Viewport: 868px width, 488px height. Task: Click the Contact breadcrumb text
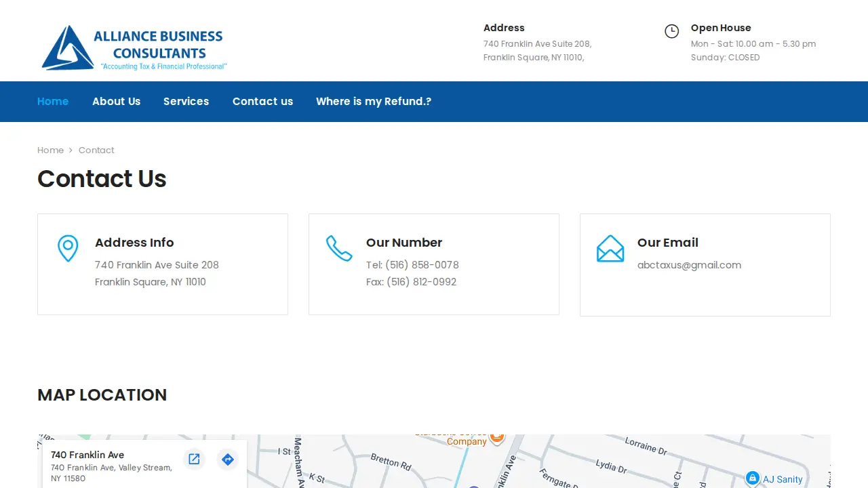[x=96, y=150]
